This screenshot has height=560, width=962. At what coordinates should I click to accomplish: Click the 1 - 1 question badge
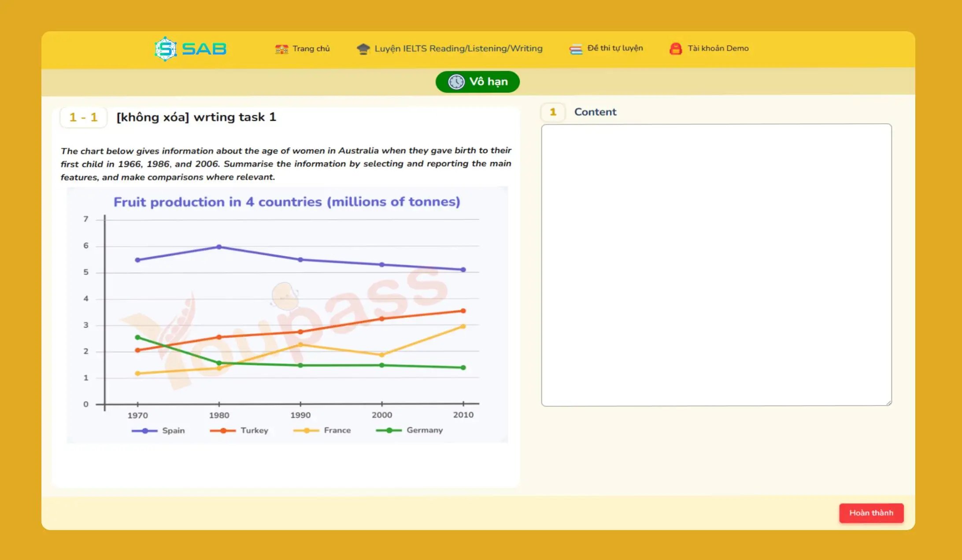click(x=83, y=118)
